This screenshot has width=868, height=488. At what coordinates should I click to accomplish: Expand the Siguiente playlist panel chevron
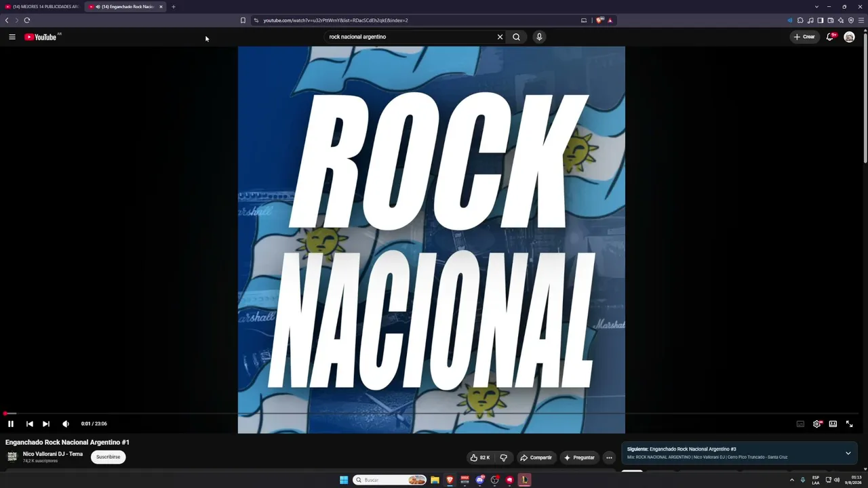848,453
